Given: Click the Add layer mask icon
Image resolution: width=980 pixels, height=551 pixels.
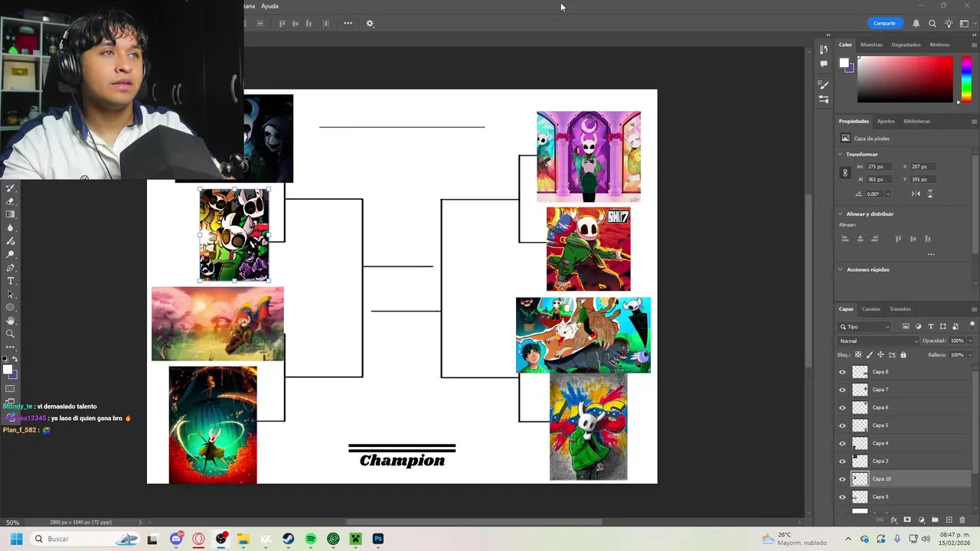Looking at the screenshot, I should 907,520.
